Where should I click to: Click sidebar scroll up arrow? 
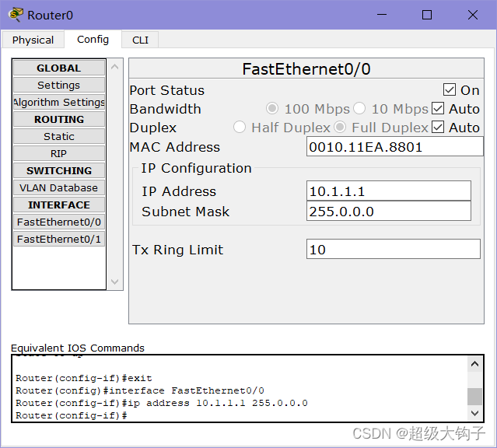[x=115, y=67]
